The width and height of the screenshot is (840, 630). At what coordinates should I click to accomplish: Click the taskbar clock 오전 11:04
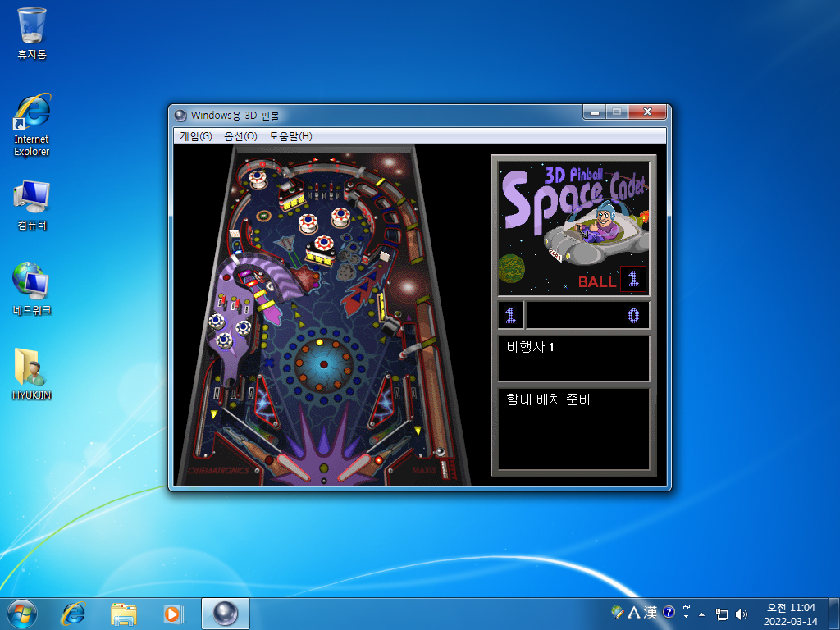coord(791,608)
